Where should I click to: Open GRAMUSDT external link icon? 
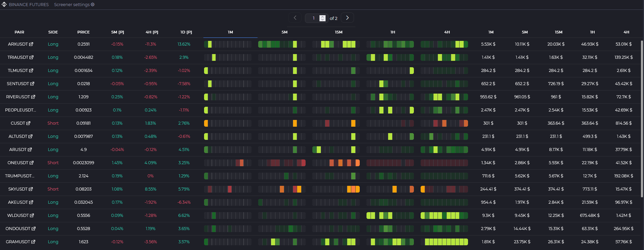tap(33, 242)
